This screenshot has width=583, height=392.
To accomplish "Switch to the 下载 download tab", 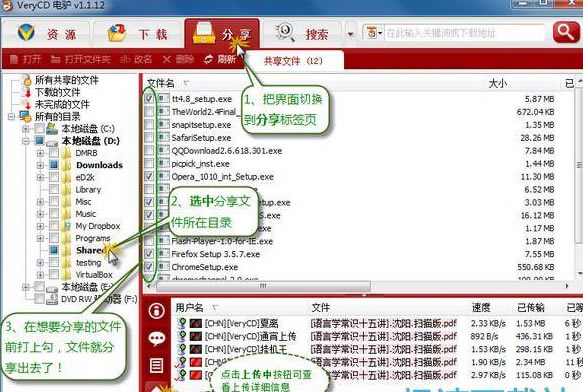I will (137, 34).
